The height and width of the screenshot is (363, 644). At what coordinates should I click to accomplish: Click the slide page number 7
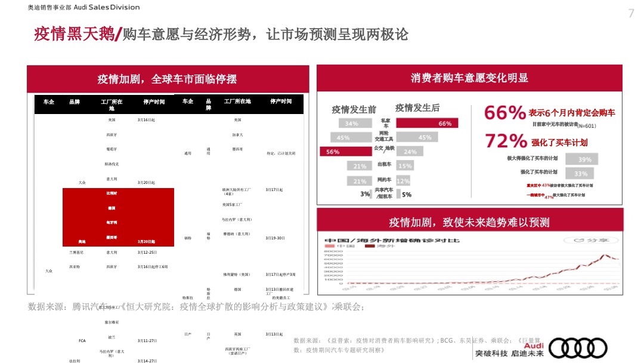pos(630,13)
